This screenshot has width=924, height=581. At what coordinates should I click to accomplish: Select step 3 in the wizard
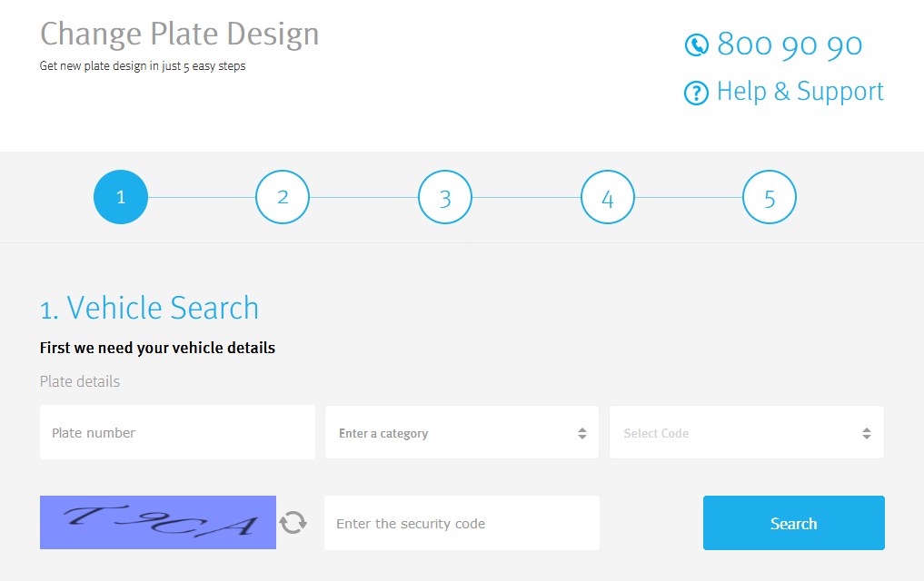445,198
